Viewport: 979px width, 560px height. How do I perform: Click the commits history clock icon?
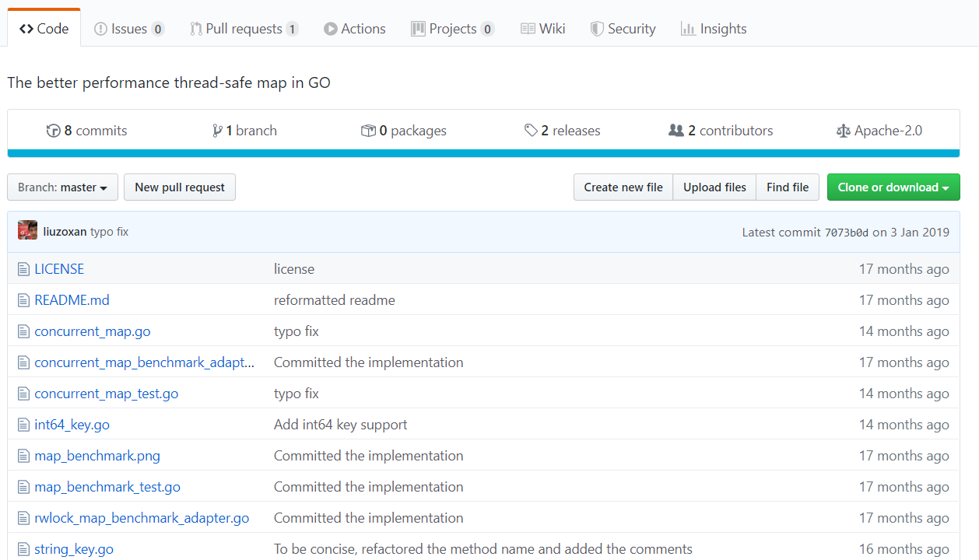(x=54, y=131)
